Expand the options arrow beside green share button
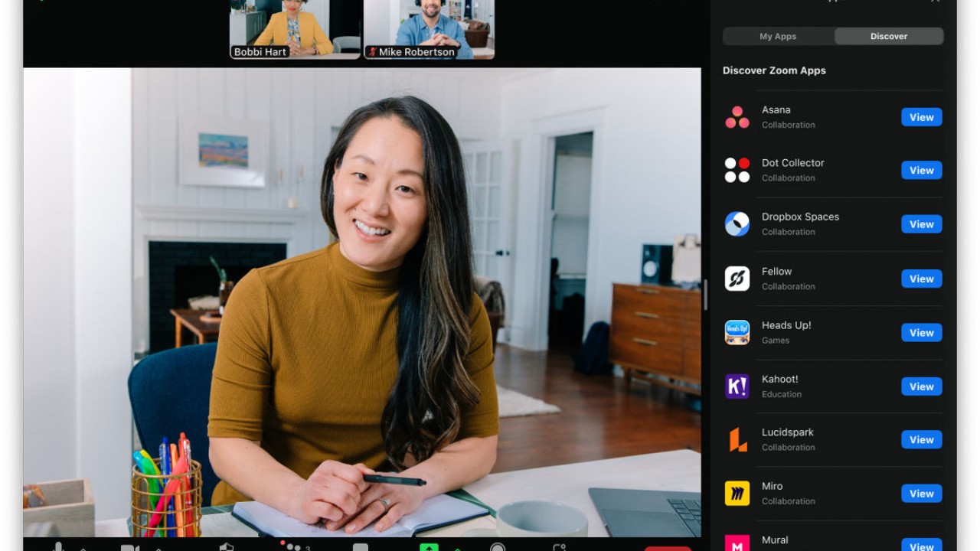 point(458,548)
